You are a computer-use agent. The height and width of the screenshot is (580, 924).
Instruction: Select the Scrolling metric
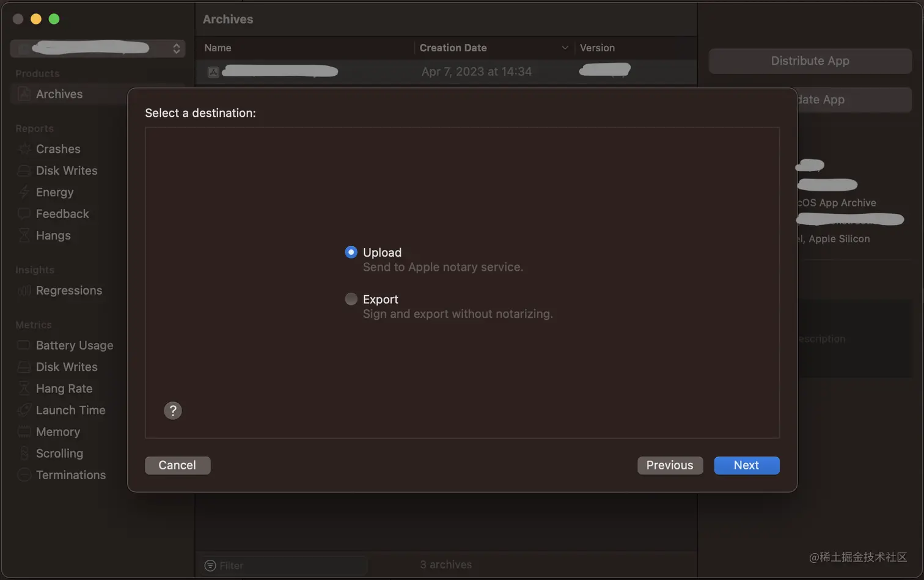coord(59,453)
